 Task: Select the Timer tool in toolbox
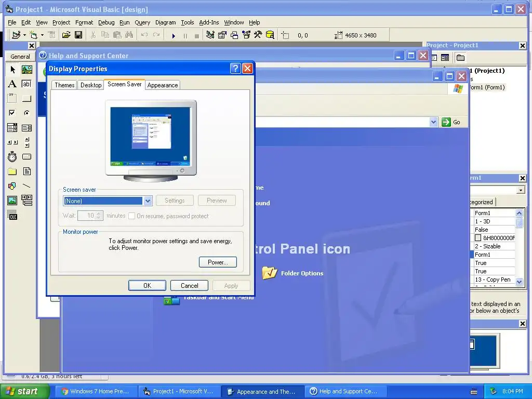[12, 156]
